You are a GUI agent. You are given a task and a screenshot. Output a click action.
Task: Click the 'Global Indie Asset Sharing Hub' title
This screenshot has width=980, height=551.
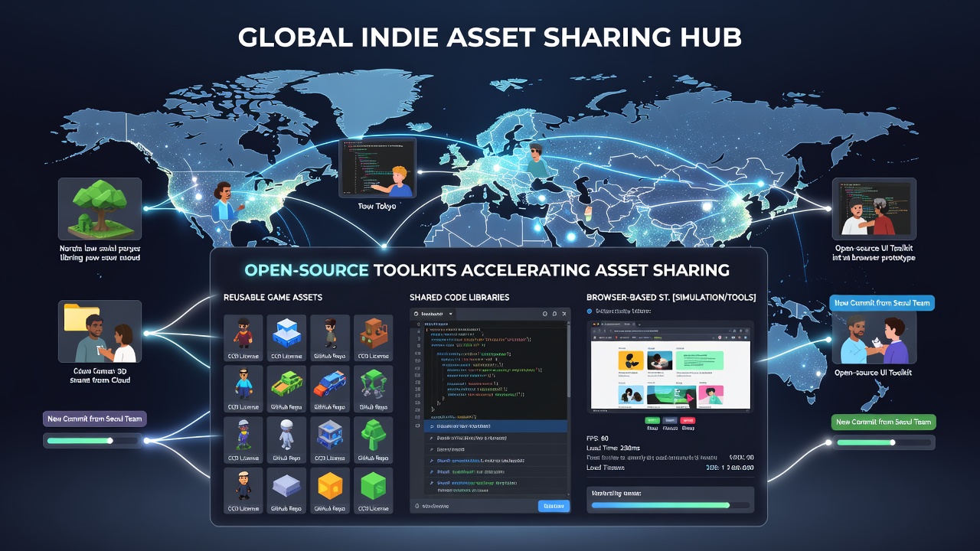click(490, 38)
